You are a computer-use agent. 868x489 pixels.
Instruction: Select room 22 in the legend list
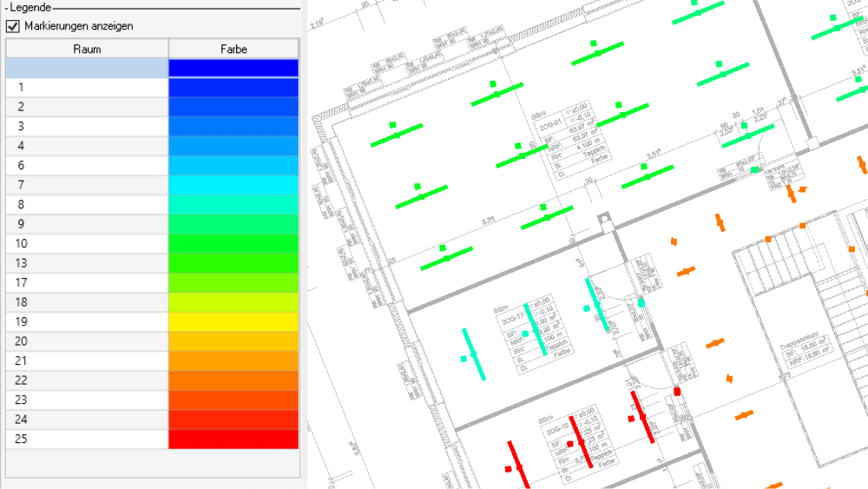pos(87,380)
